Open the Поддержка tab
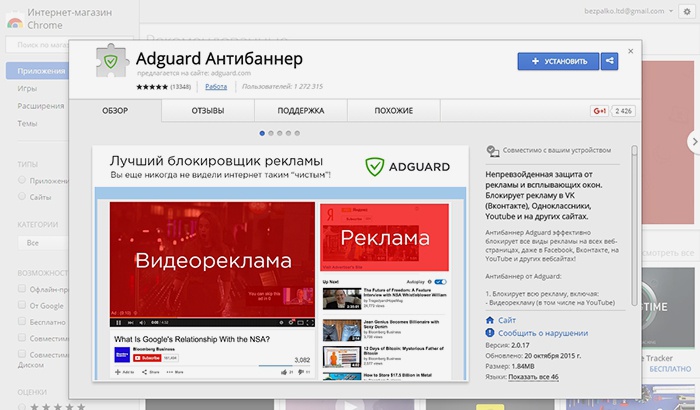This screenshot has height=410, width=700. pyautogui.click(x=301, y=111)
